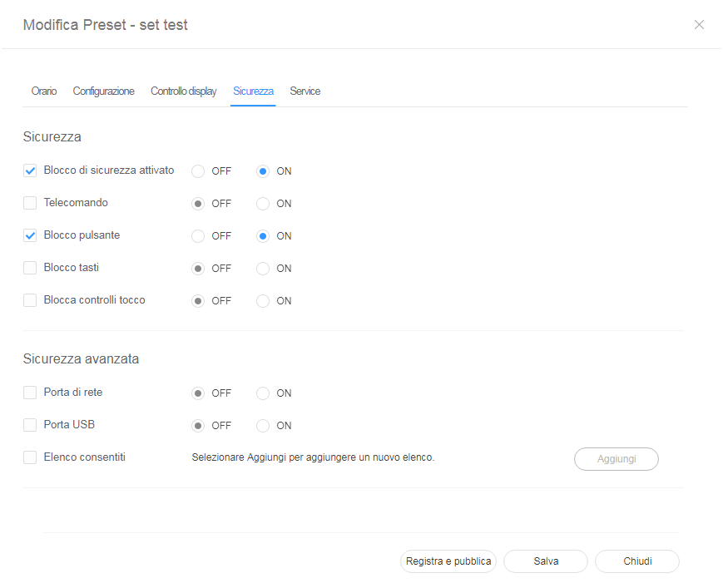The image size is (723, 588).
Task: Set Porta USB radio to ON
Action: [x=263, y=426]
